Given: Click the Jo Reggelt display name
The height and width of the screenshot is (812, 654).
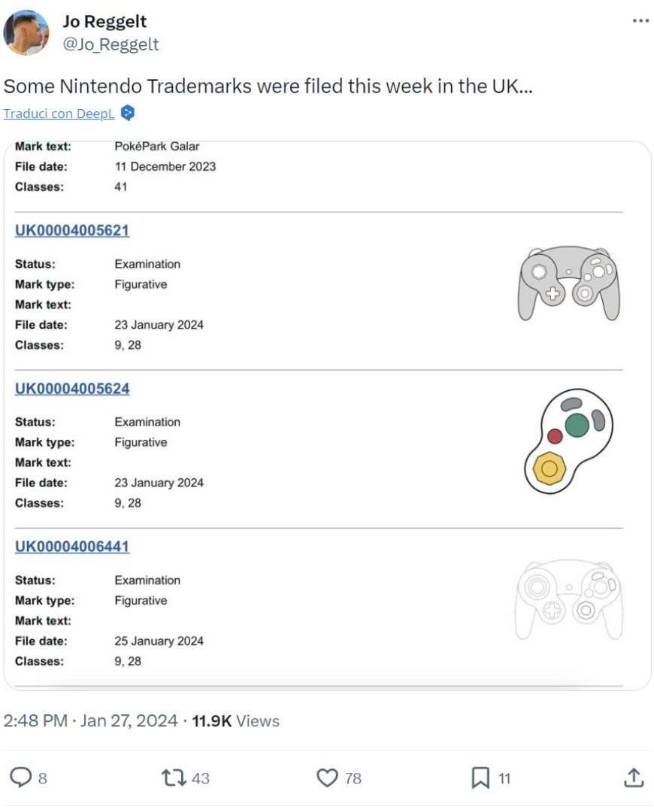Looking at the screenshot, I should 104,22.
